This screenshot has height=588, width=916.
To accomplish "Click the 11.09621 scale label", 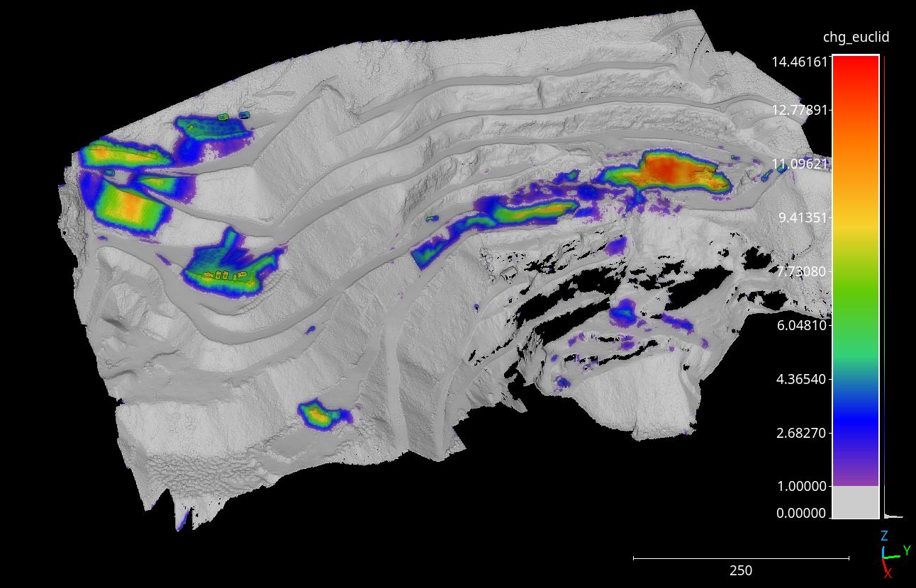I will pos(800,164).
